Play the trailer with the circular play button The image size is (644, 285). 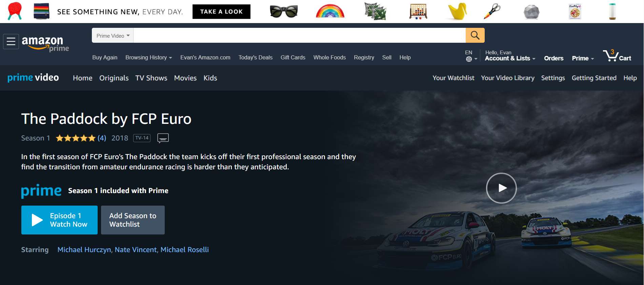[x=501, y=188]
